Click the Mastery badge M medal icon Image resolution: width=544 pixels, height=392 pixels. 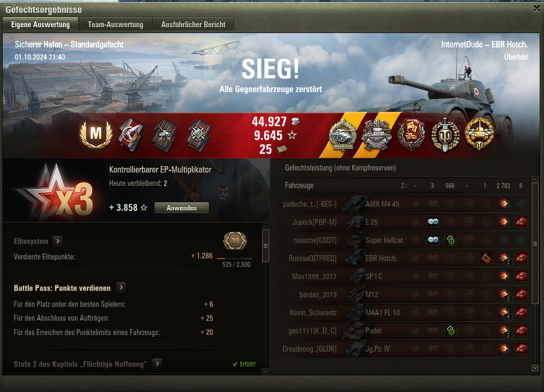[x=96, y=134]
